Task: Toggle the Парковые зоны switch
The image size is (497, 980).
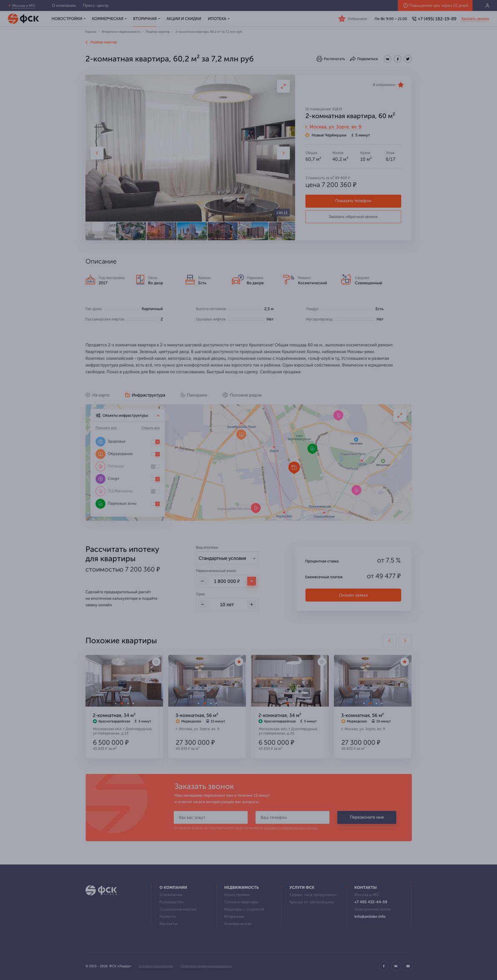Action: (156, 504)
